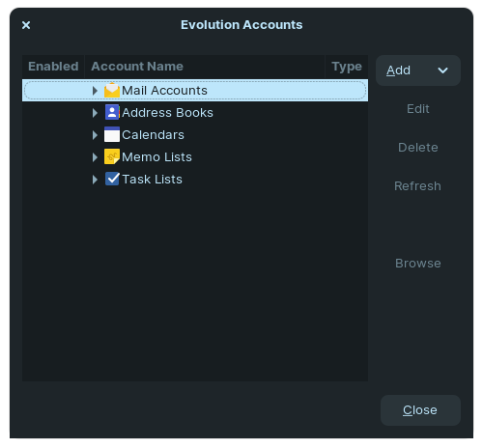The height and width of the screenshot is (448, 483).
Task: Click the Calendars icon
Action: point(112,135)
